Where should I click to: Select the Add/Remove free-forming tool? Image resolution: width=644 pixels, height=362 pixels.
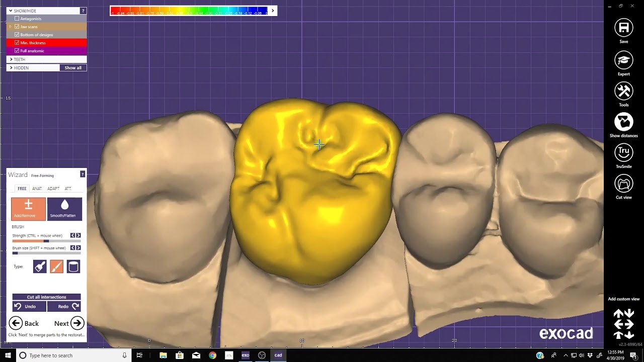(28, 209)
